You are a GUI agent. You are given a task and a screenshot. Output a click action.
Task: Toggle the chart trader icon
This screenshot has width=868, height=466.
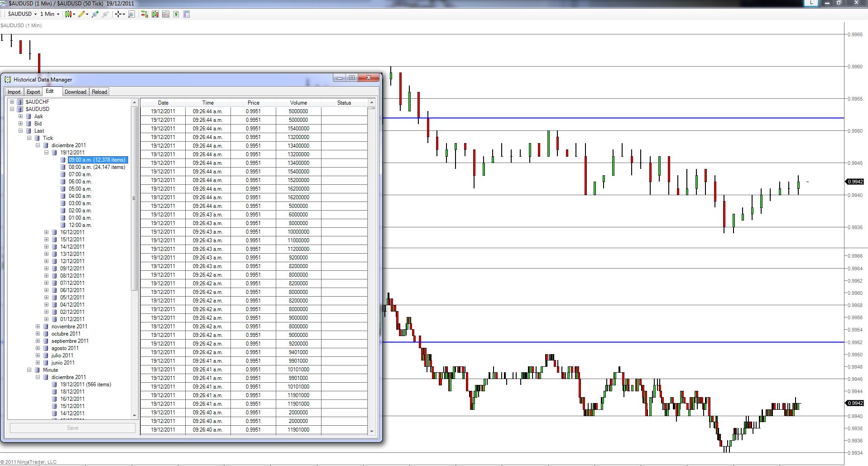coord(144,14)
